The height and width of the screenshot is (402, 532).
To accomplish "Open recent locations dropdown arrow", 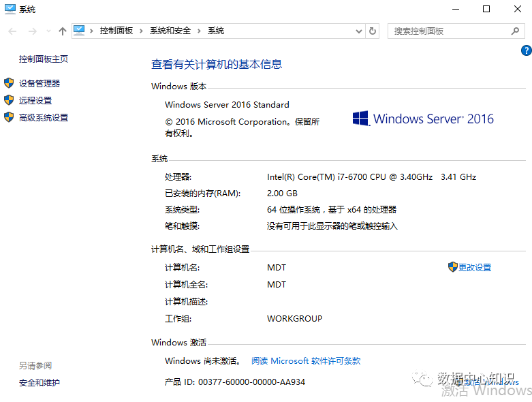I will click(x=48, y=31).
